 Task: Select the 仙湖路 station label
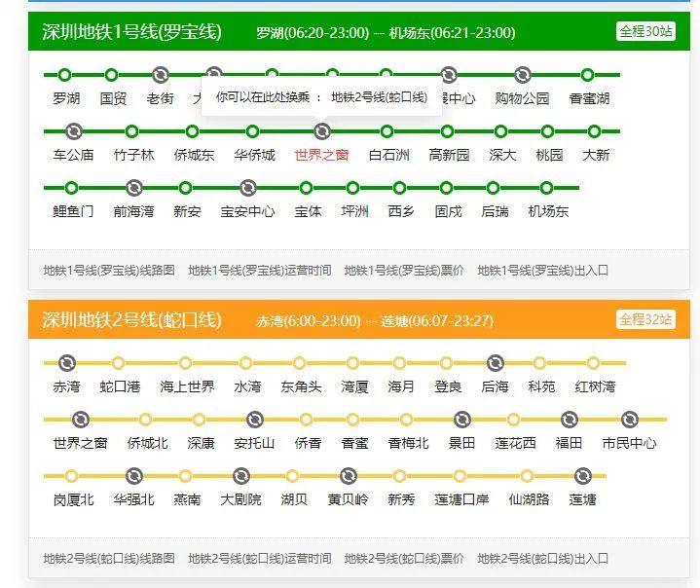tap(529, 499)
